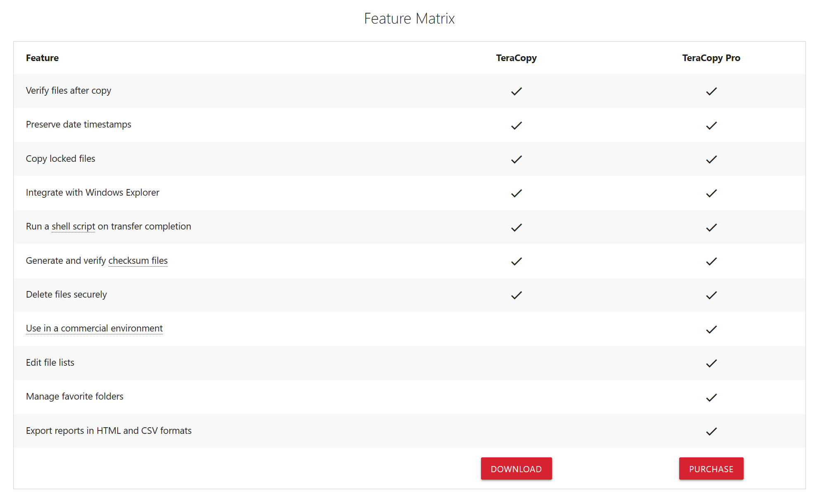820x504 pixels.
Task: Click the 'Feature Matrix' heading
Action: tap(409, 19)
